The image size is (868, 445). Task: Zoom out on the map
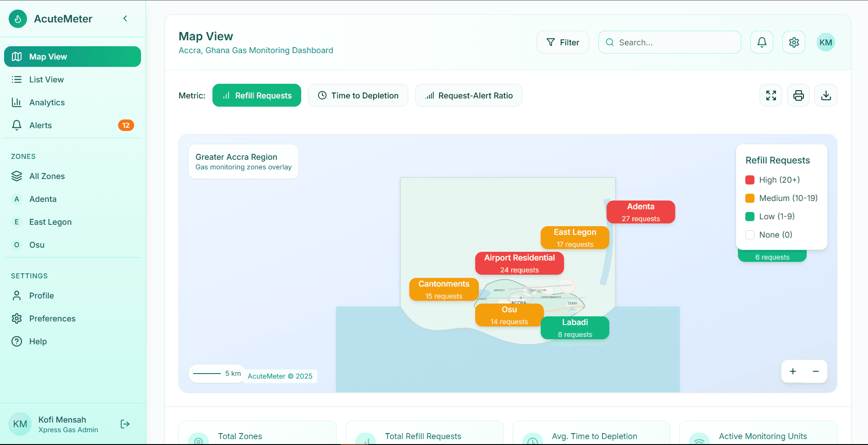(x=816, y=371)
